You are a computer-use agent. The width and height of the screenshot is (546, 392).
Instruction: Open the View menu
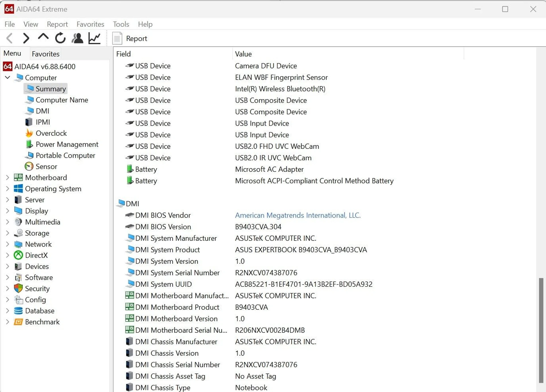click(31, 24)
